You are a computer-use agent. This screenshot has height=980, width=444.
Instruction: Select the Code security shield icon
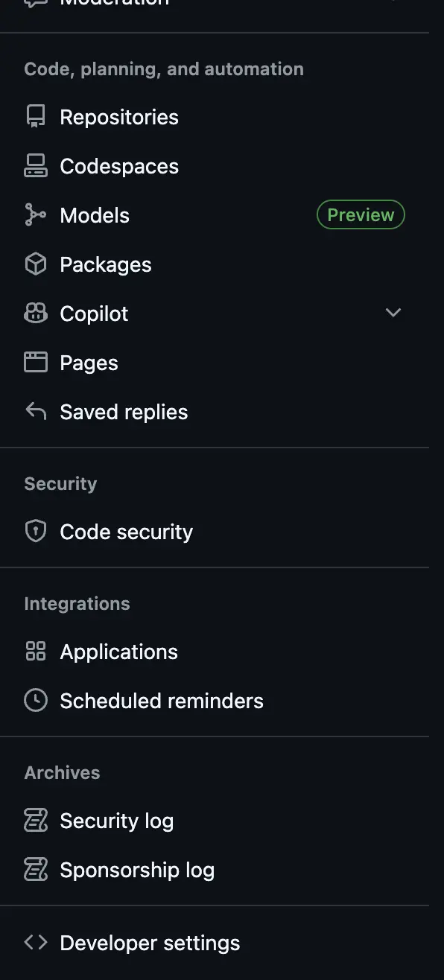[x=34, y=530]
